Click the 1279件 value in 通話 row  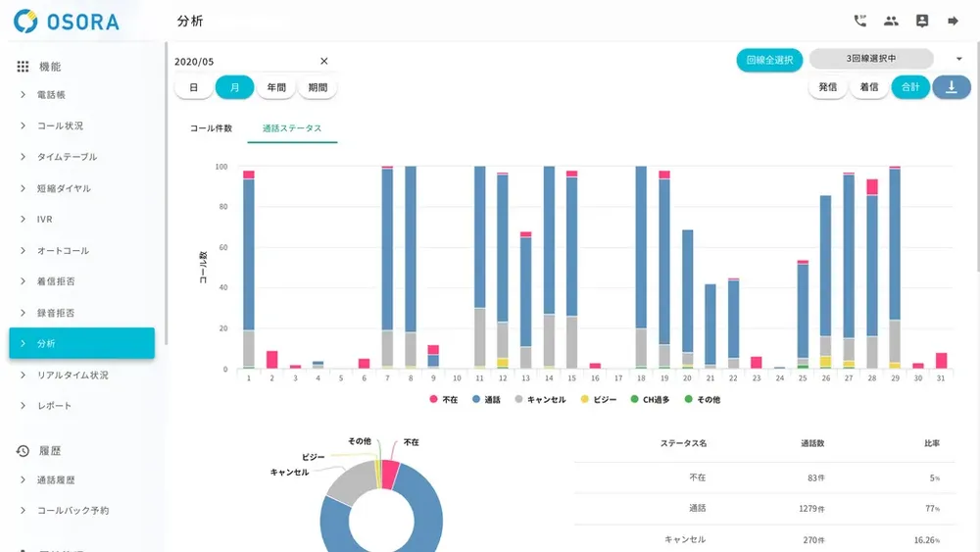811,509
